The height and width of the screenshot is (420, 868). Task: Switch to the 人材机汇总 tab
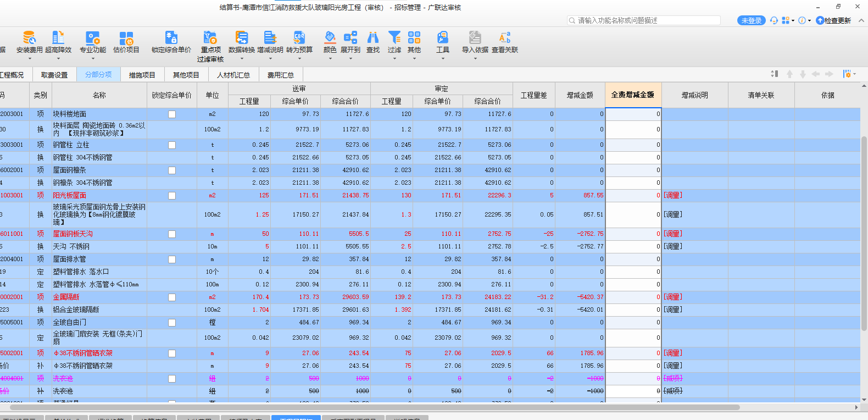click(x=233, y=75)
